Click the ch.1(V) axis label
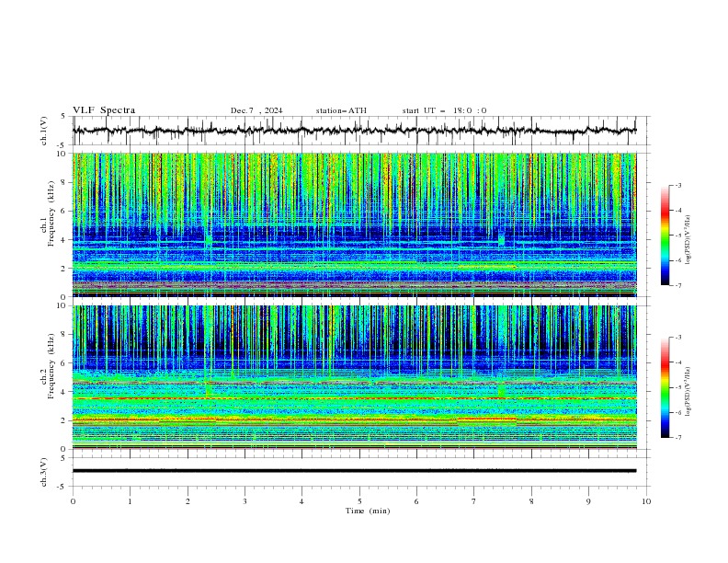This screenshot has width=728, height=563. click(44, 131)
